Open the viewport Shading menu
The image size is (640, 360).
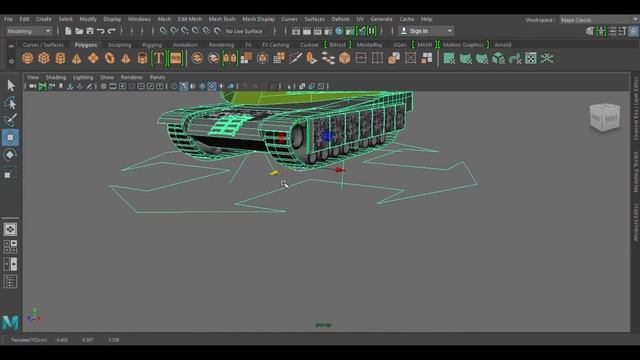pos(56,77)
